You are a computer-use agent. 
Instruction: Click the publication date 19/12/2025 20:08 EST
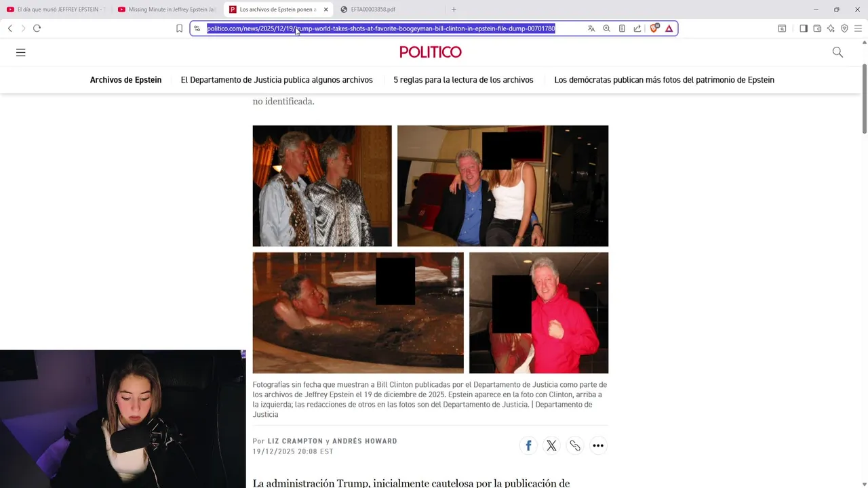(x=293, y=451)
